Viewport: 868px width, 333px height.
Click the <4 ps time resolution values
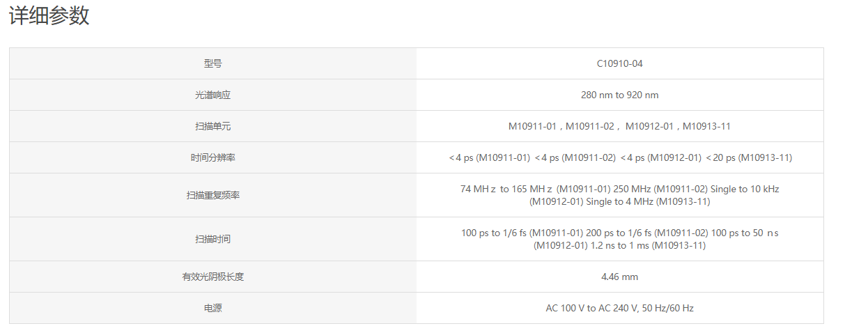point(620,157)
